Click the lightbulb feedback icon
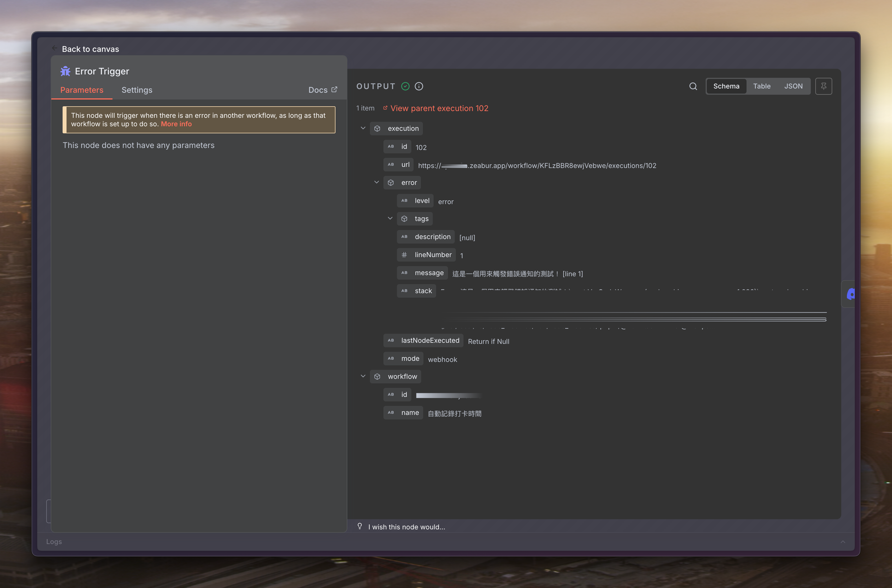Screen dimensions: 892x588 click(x=359, y=526)
